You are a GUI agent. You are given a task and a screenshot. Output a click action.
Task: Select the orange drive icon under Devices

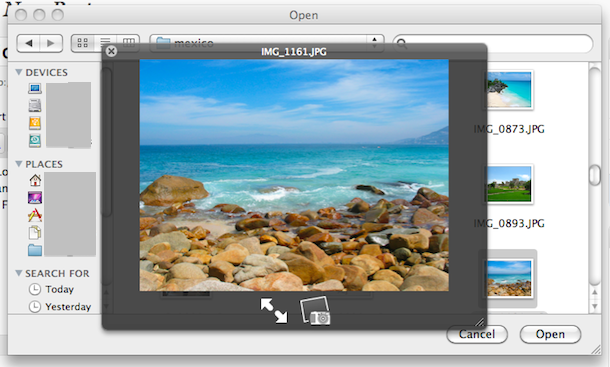(35, 123)
